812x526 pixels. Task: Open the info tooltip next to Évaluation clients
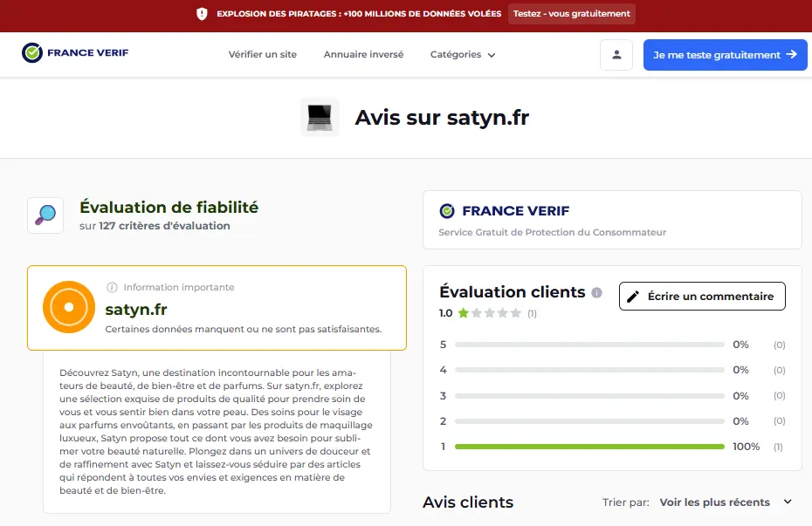coord(596,293)
